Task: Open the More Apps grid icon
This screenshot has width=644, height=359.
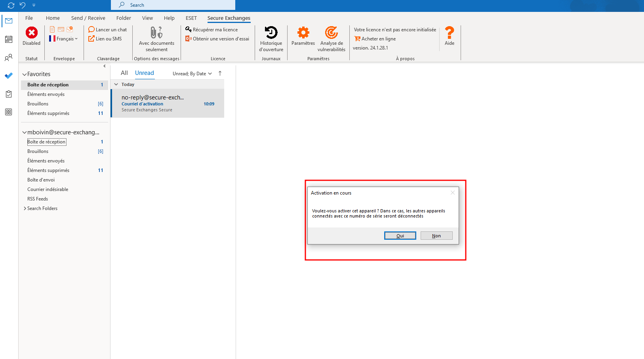Action: pyautogui.click(x=9, y=112)
